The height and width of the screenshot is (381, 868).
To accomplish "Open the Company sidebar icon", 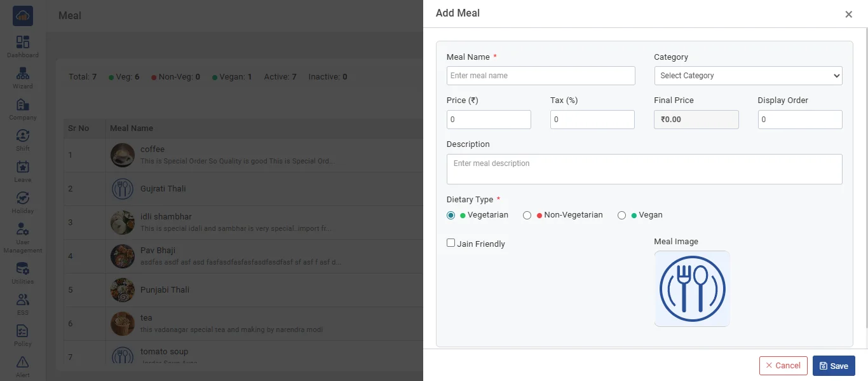I will pos(23,104).
